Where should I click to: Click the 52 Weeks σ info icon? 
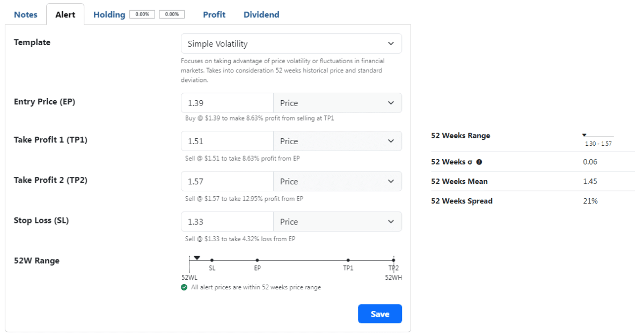click(479, 162)
